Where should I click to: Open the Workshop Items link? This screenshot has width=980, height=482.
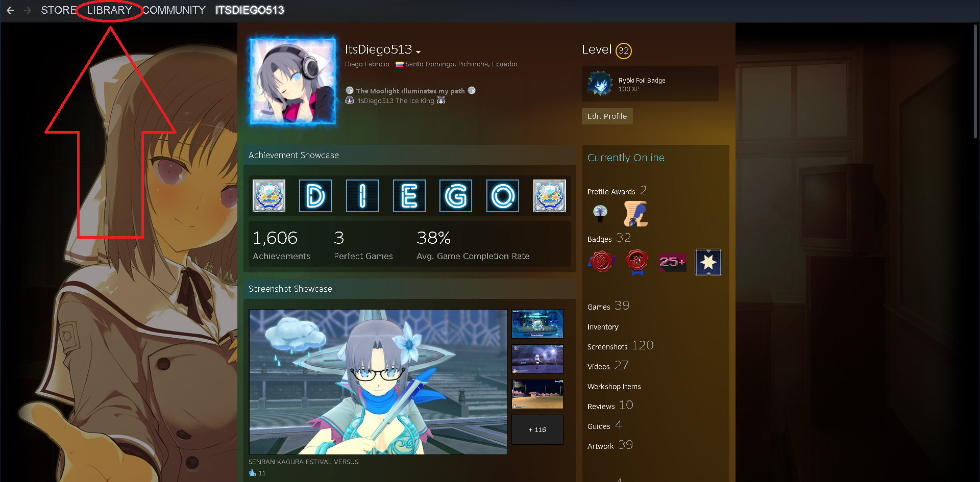coord(614,387)
